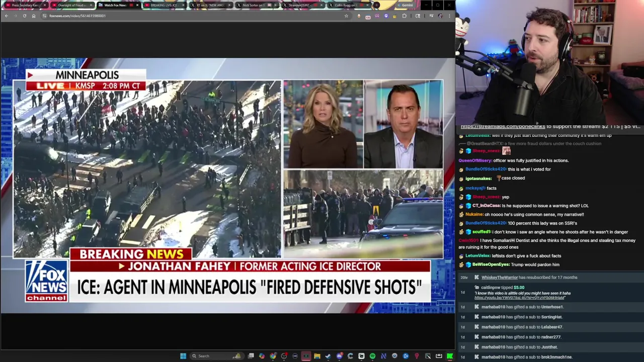Open the Chrome extensions puzzle icon

[405, 16]
